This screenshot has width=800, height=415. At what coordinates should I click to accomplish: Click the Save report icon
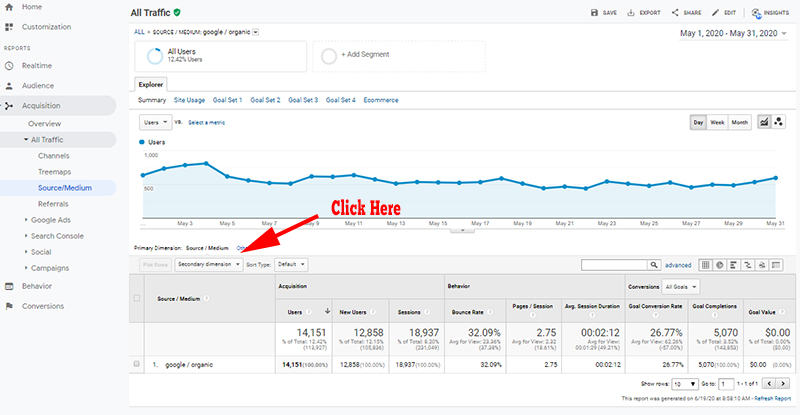(x=594, y=13)
